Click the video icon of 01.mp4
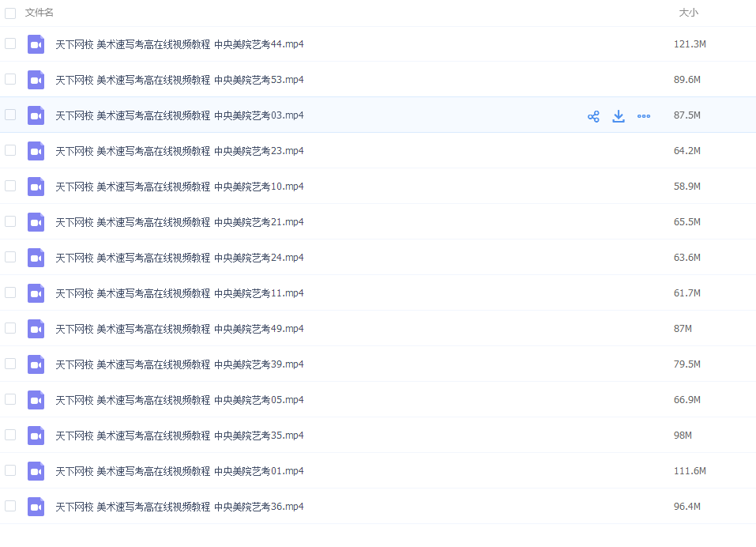Screen dimensions: 756x547 point(36,471)
